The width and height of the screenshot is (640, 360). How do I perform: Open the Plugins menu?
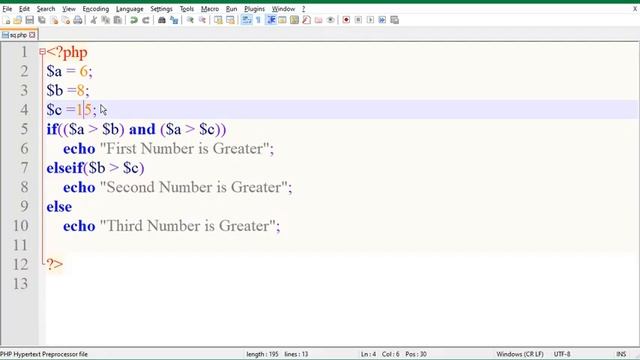tap(254, 9)
